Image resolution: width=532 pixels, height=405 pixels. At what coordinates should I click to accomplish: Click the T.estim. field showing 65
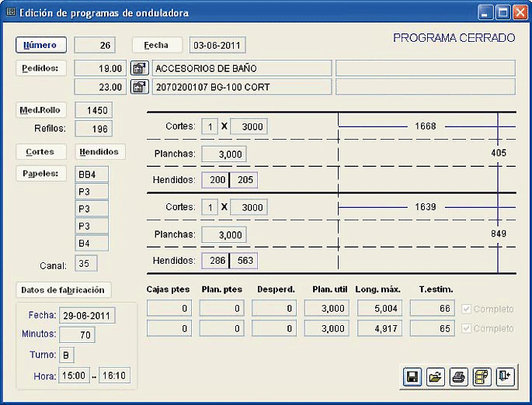coord(433,328)
